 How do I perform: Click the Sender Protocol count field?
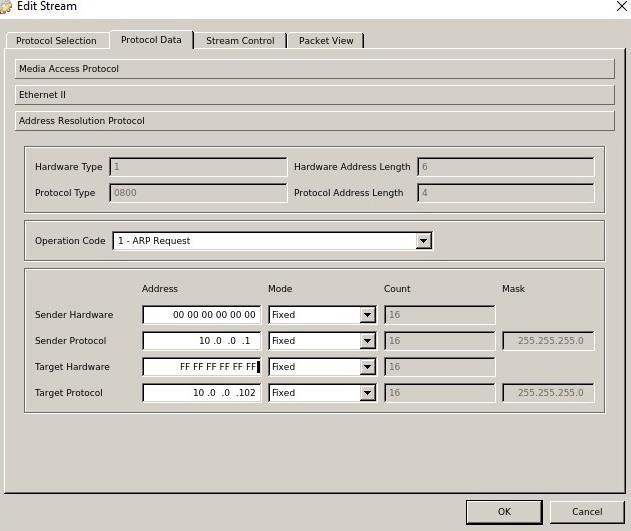[439, 341]
